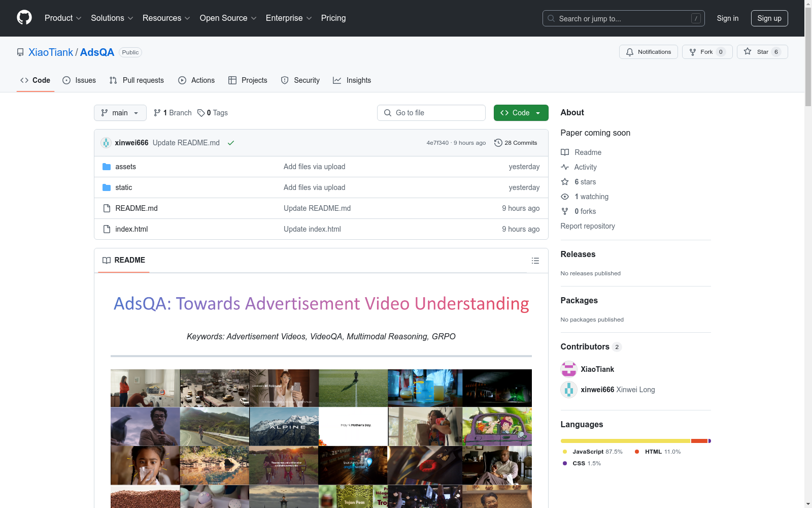Click the book icon beside Readme

[x=565, y=152]
